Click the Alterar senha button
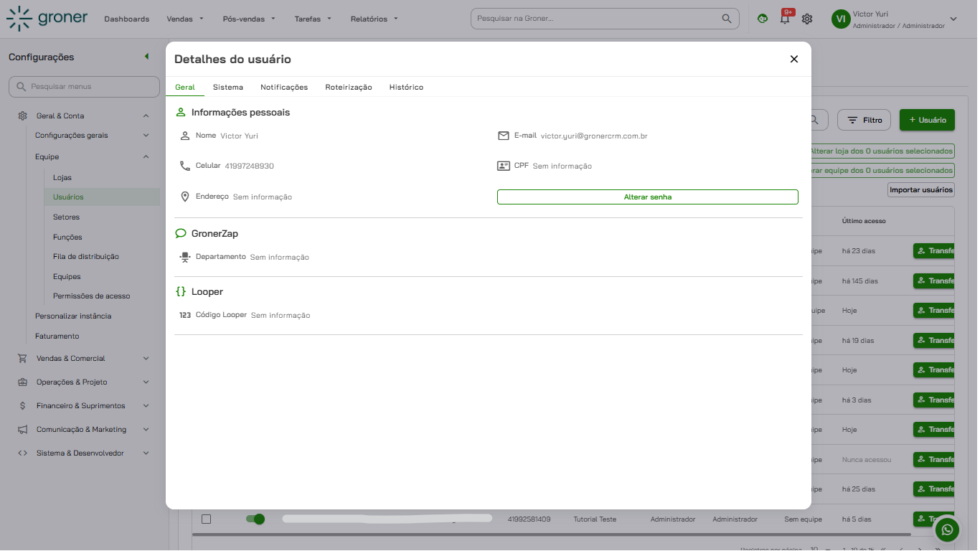Viewport: 980px width, 551px height. (648, 197)
